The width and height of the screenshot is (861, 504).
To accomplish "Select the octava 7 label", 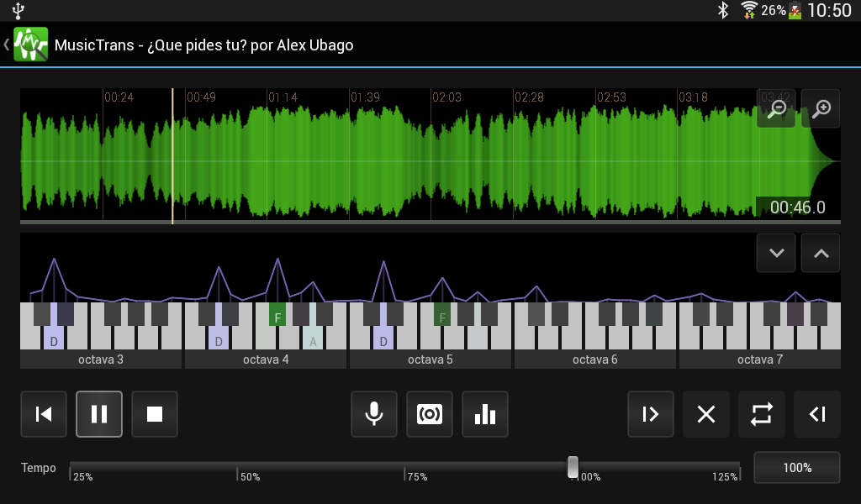I will (x=760, y=360).
